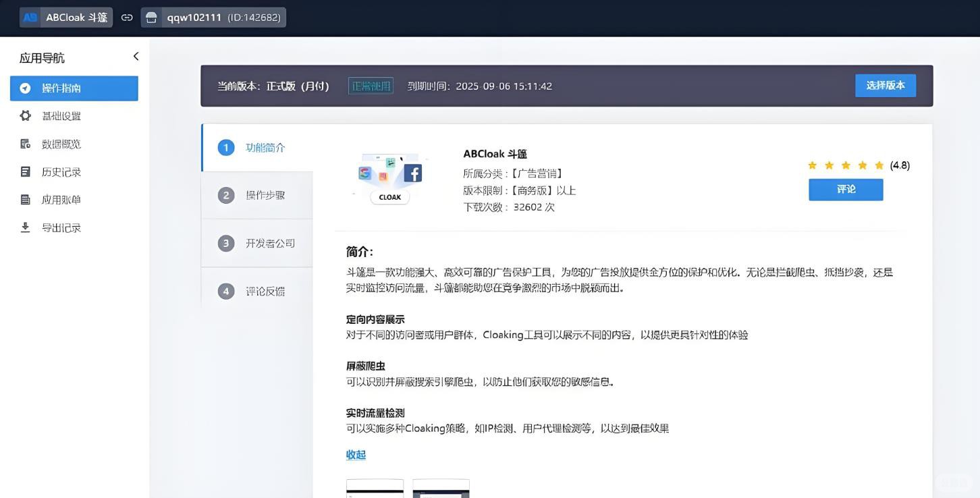
Task: Click the 导出记录 download icon
Action: pos(25,227)
